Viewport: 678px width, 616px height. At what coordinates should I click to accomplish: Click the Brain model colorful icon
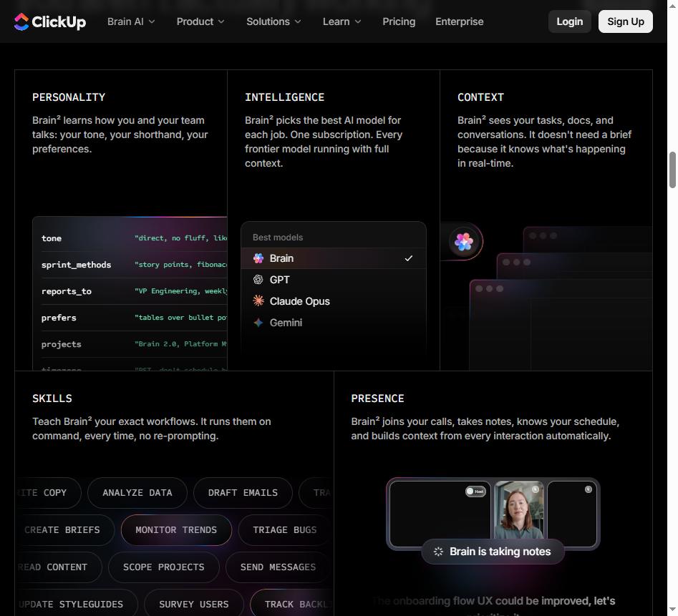point(258,258)
